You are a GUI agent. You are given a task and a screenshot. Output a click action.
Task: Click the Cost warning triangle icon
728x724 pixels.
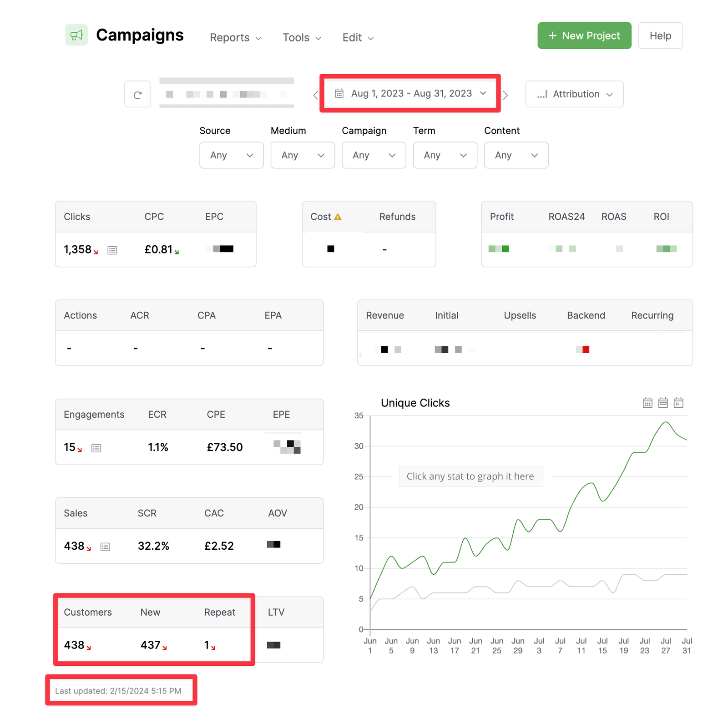tap(338, 217)
